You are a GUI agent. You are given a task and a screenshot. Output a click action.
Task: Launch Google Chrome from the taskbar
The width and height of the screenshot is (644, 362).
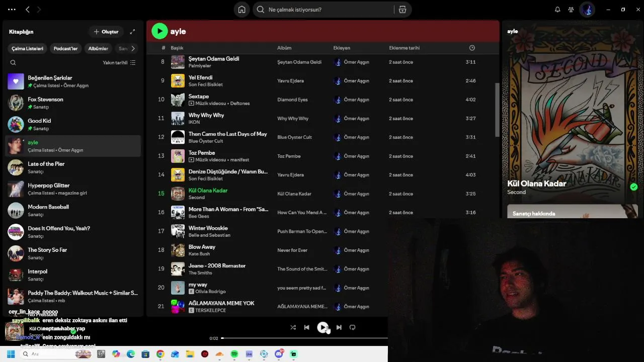click(160, 354)
